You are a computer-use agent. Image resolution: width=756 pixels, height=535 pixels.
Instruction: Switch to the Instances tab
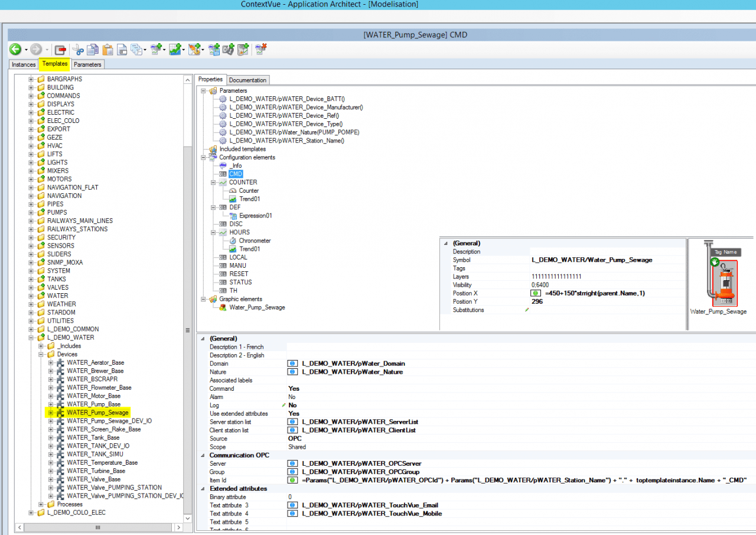pos(24,64)
